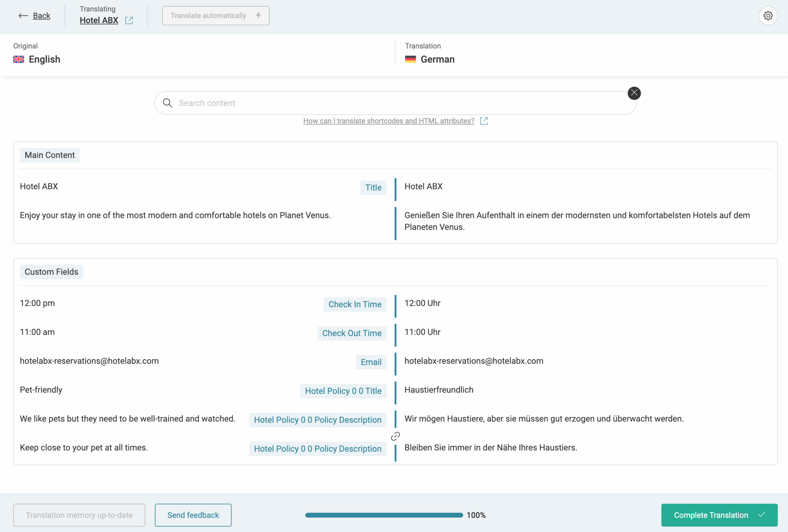Edit the Bleiben Sie immer translation segment

[x=490, y=447]
